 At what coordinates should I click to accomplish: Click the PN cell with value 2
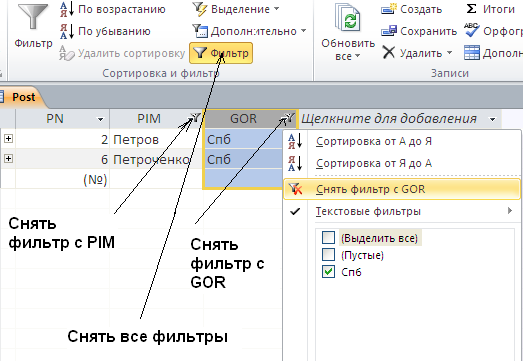coord(62,139)
